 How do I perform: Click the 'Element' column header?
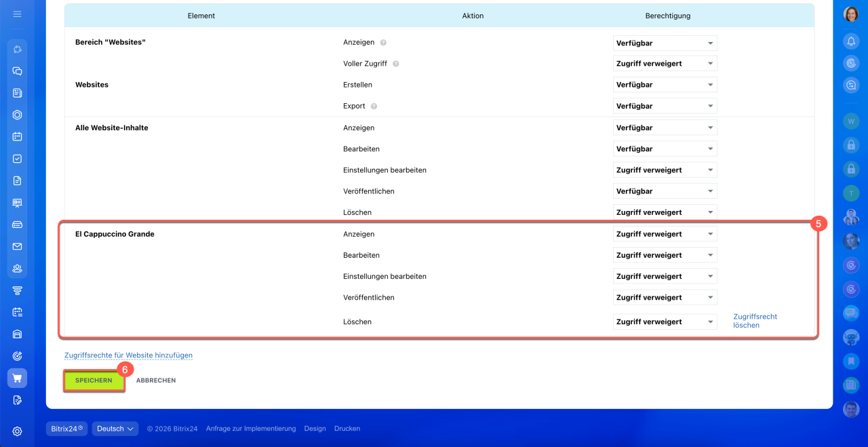pos(201,16)
